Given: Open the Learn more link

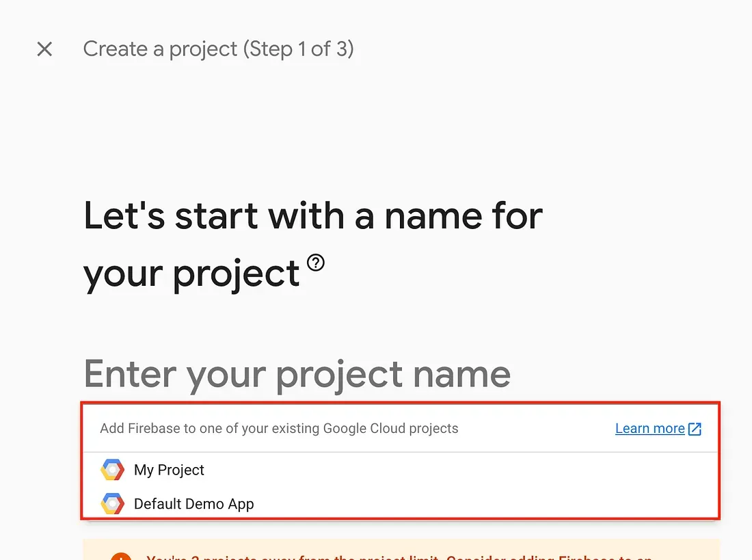Looking at the screenshot, I should (x=650, y=428).
